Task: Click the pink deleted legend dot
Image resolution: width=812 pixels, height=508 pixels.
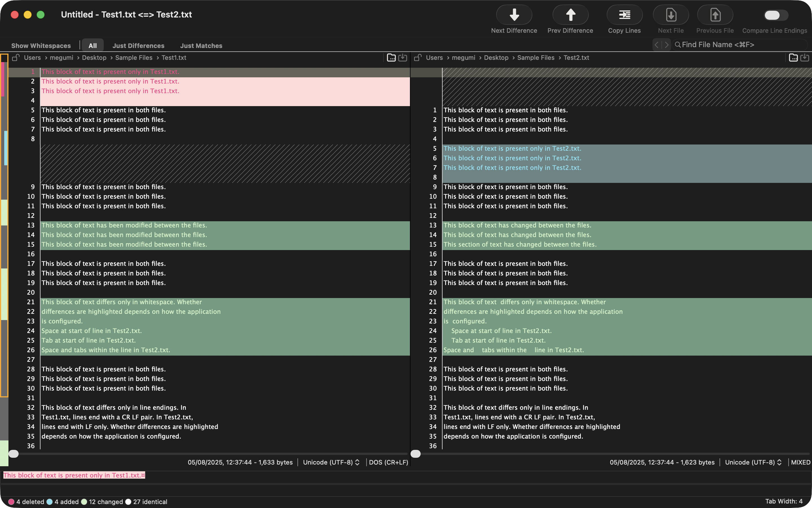Action: click(x=11, y=502)
